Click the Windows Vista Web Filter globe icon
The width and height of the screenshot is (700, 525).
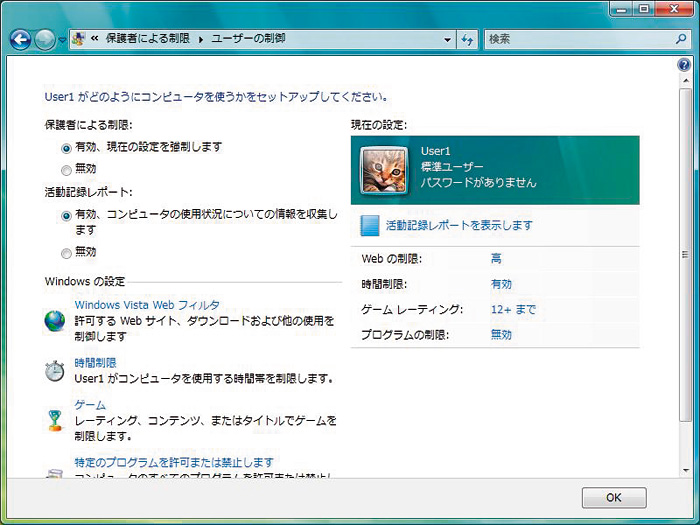[x=54, y=321]
